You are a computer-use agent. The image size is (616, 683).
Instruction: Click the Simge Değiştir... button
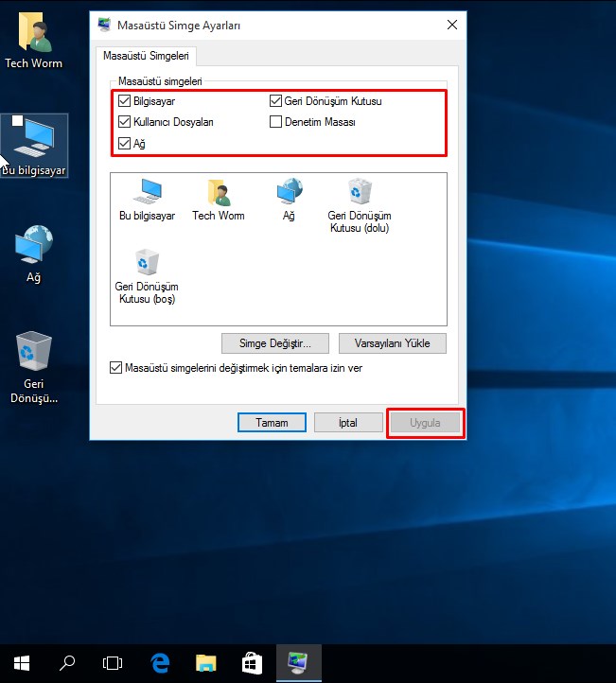coord(275,342)
